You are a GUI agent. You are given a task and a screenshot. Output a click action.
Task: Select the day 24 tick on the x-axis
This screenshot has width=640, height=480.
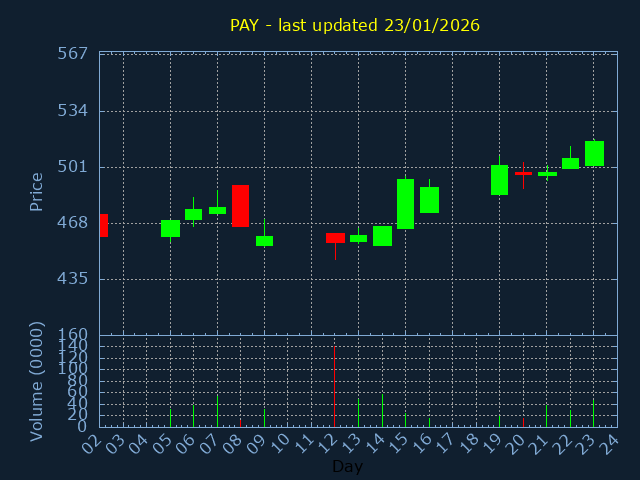click(610, 441)
